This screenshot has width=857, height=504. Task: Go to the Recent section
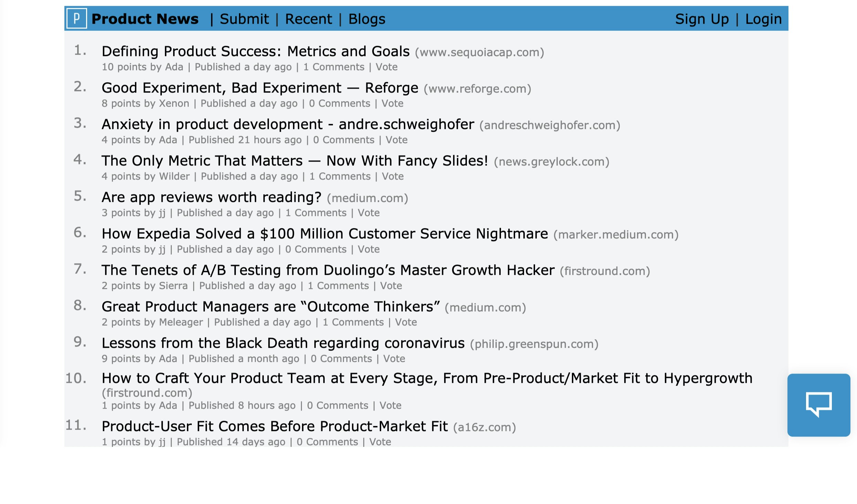[309, 19]
